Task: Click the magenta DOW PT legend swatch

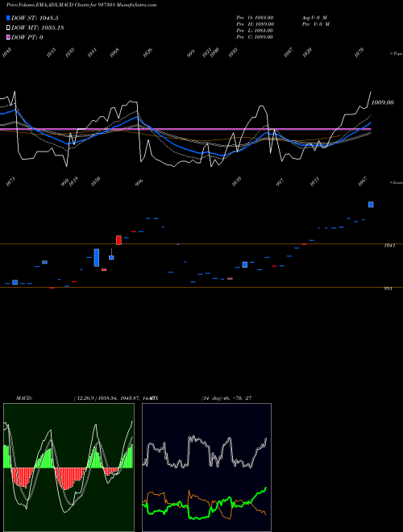Action: pos(8,37)
